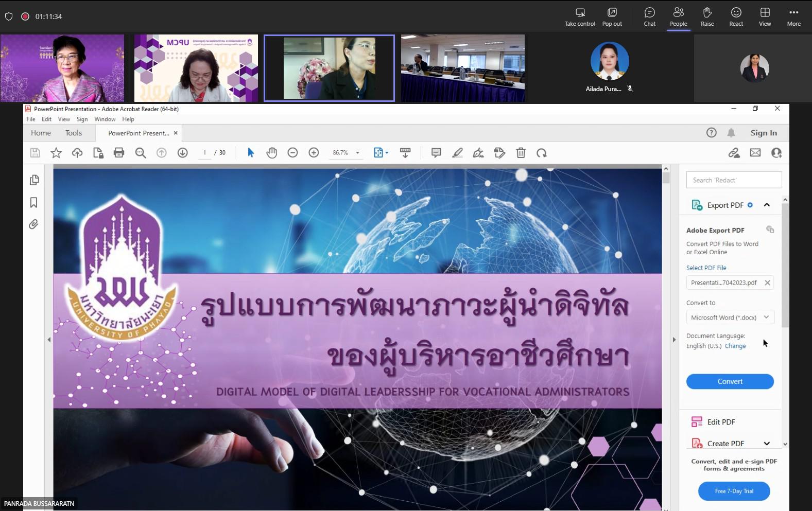Pop out the shared content
The width and height of the screenshot is (812, 511).
pyautogui.click(x=612, y=17)
